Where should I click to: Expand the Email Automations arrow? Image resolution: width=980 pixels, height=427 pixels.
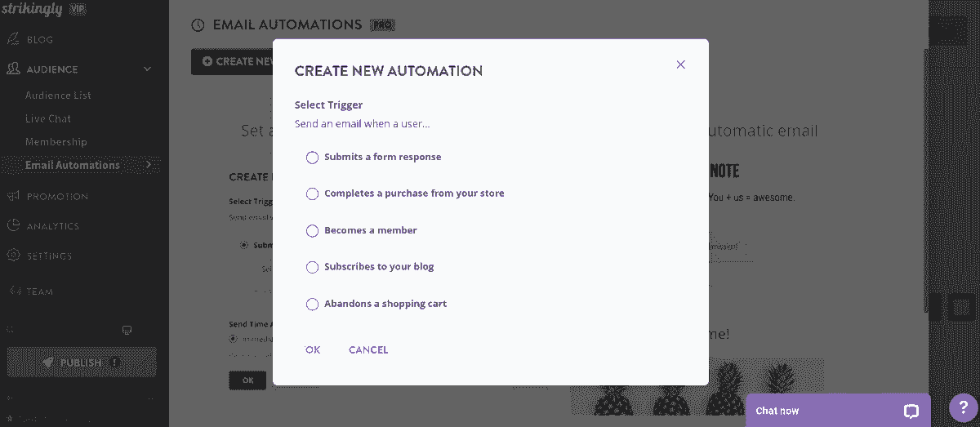pyautogui.click(x=148, y=165)
